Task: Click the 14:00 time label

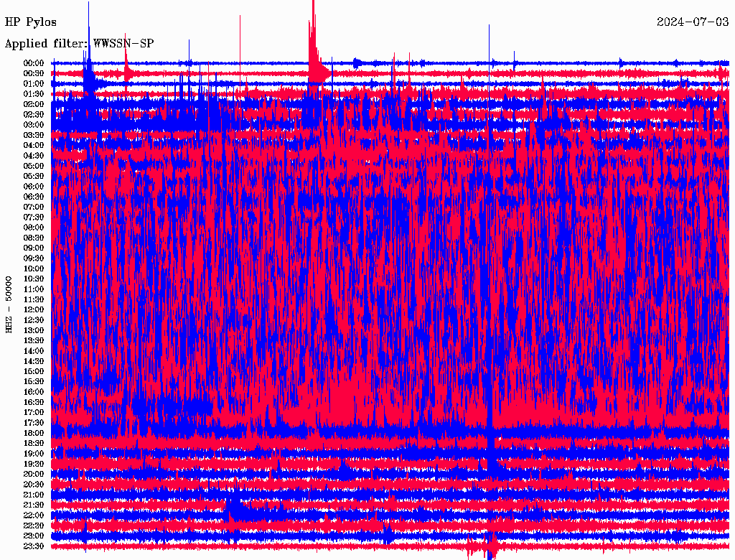Action: (33, 351)
